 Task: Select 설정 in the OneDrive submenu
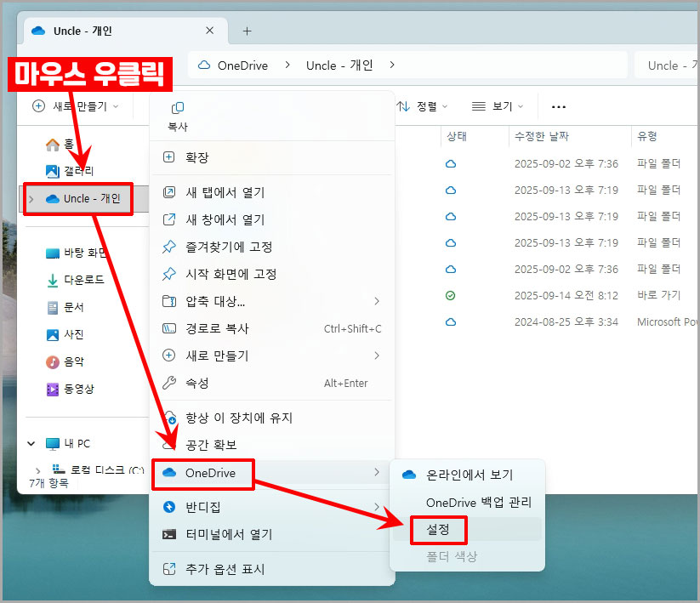(x=438, y=529)
